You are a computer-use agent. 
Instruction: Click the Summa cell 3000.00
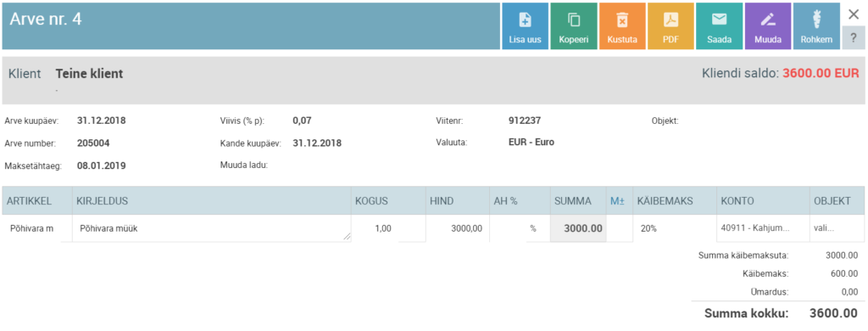tap(578, 228)
